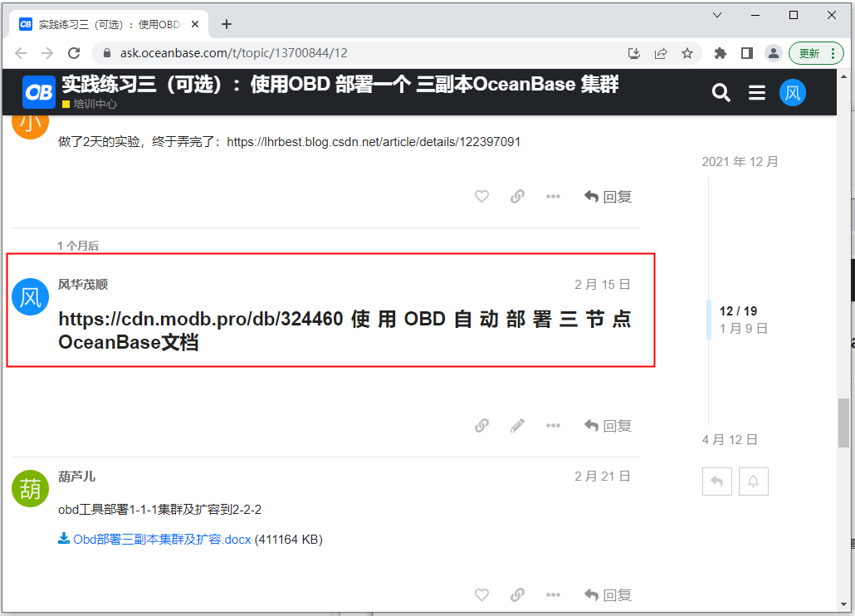855x616 pixels.
Task: Open the 风 user avatar menu in the header
Action: (x=792, y=93)
